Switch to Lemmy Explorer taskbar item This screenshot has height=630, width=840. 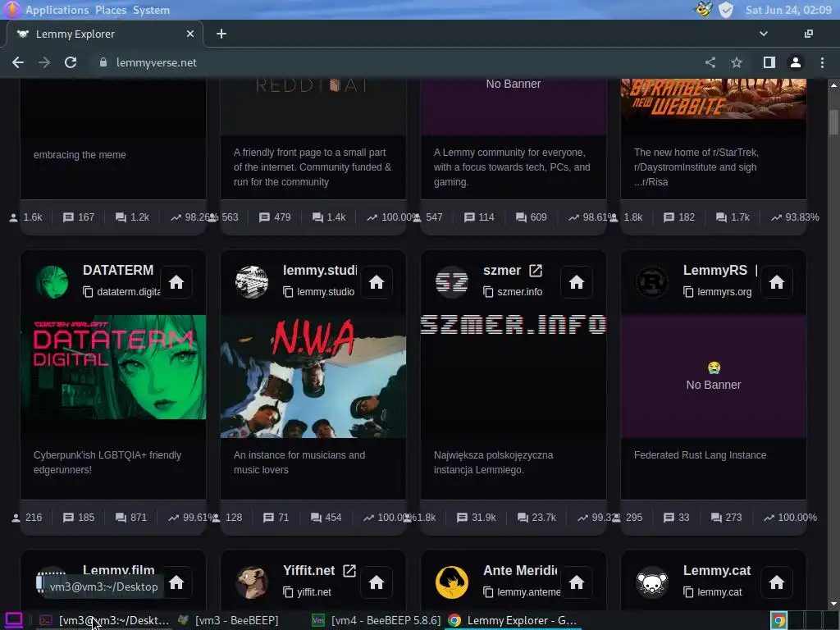514,620
